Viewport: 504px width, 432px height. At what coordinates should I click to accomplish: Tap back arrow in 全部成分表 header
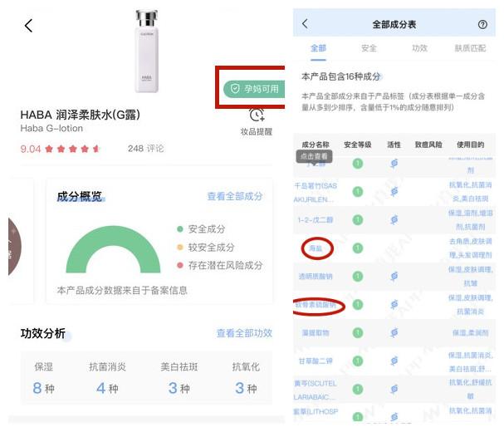tap(305, 23)
